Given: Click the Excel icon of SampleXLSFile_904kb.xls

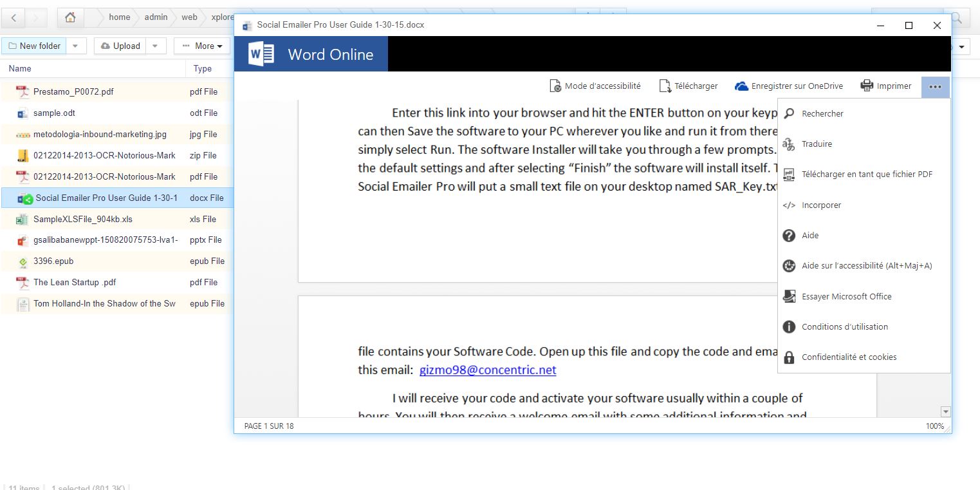Looking at the screenshot, I should click(x=23, y=219).
